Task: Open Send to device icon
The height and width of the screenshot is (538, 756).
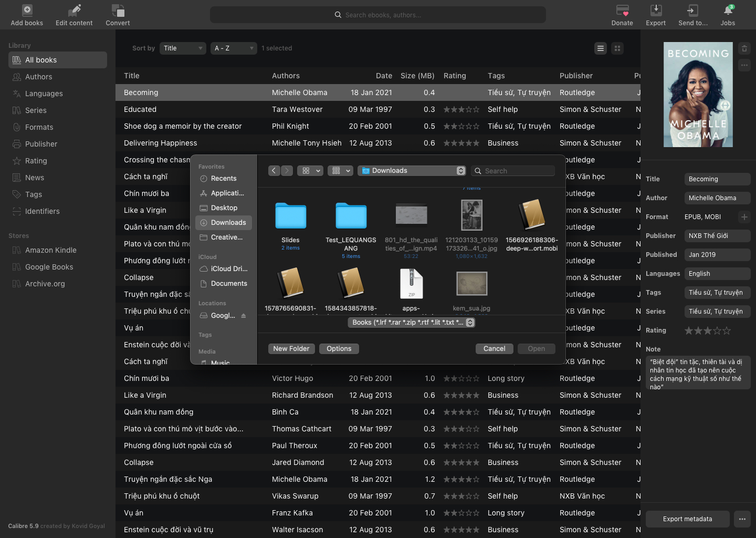Action: tap(692, 11)
